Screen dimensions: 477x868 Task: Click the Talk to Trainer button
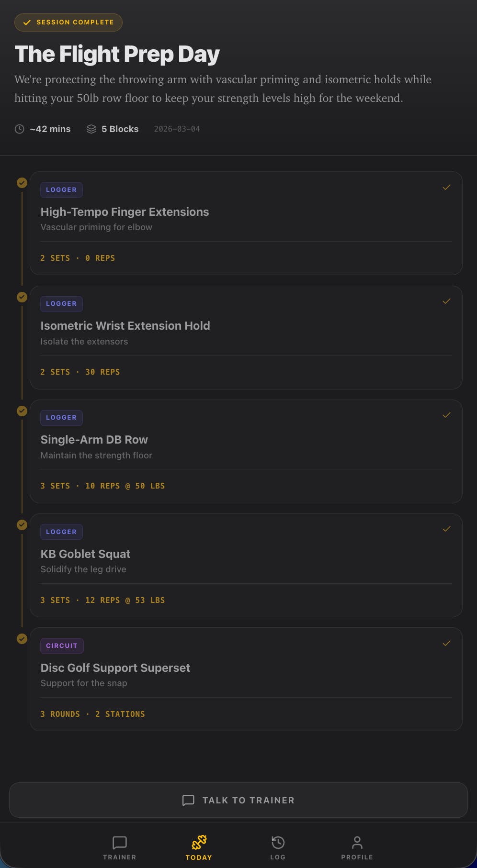pos(238,800)
